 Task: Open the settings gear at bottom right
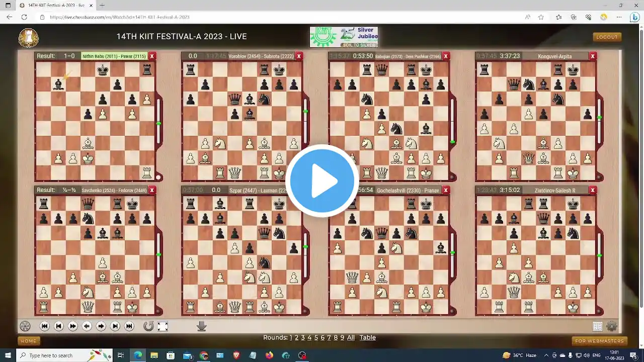tap(612, 326)
